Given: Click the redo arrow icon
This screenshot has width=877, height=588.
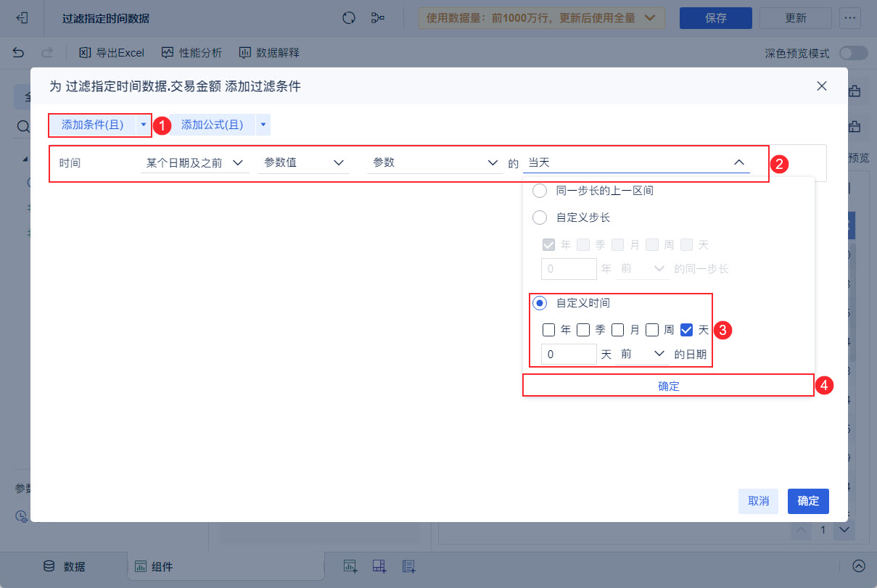Looking at the screenshot, I should point(47,52).
